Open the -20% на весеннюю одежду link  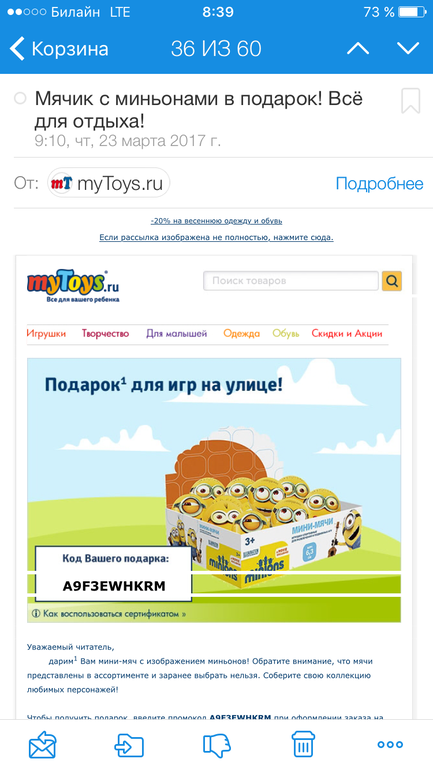click(216, 221)
